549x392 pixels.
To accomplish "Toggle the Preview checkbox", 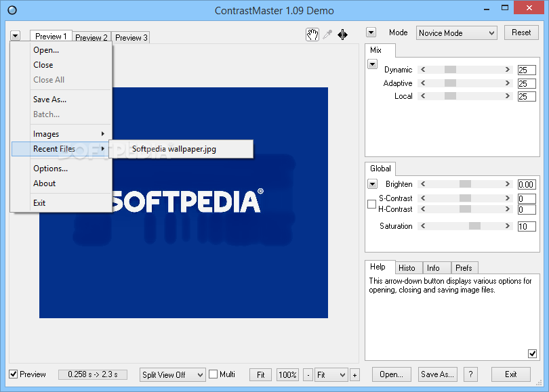I will pyautogui.click(x=14, y=374).
